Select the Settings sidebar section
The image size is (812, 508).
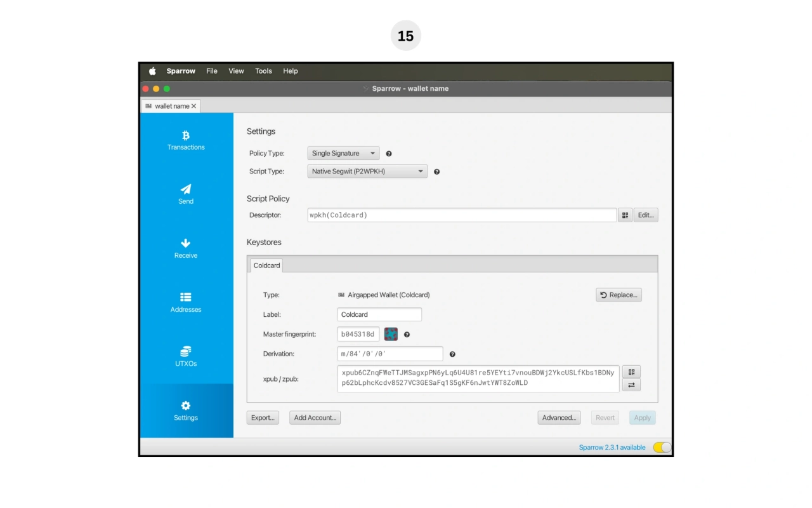(x=186, y=411)
